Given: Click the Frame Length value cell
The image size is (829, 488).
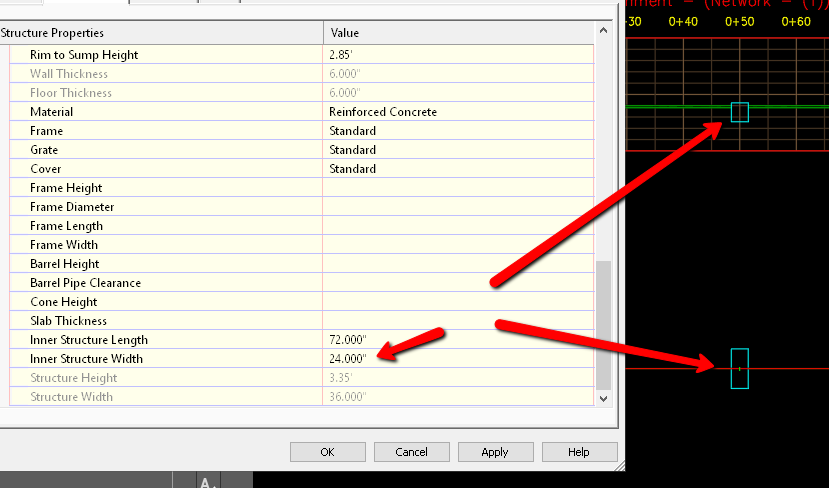Looking at the screenshot, I should 458,226.
